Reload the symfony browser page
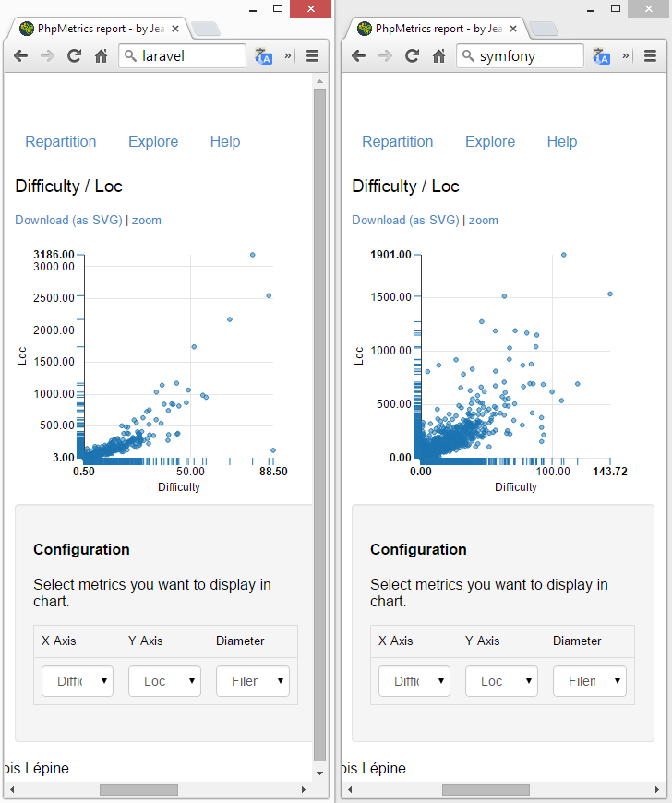This screenshot has height=803, width=672. pyautogui.click(x=412, y=56)
